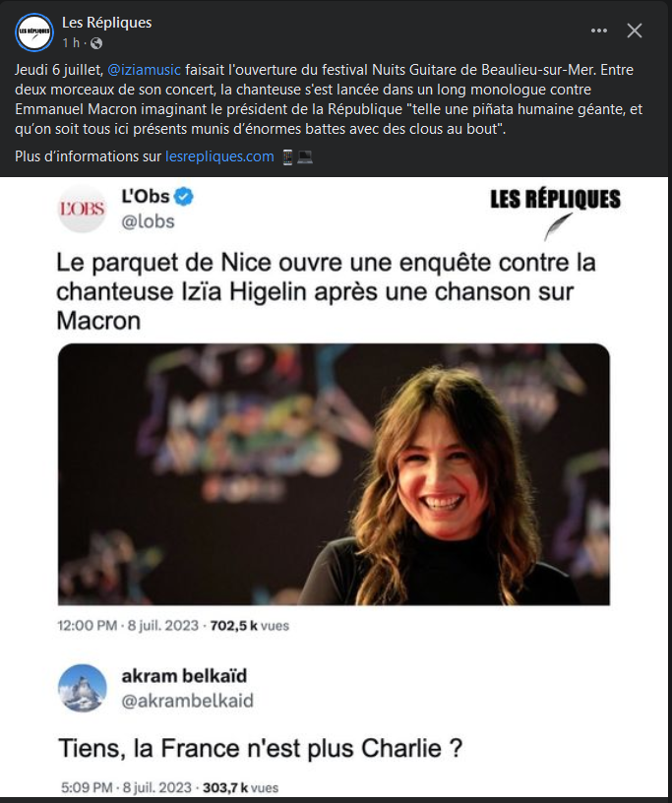Click the Les Répliques page profile picture

click(x=33, y=32)
